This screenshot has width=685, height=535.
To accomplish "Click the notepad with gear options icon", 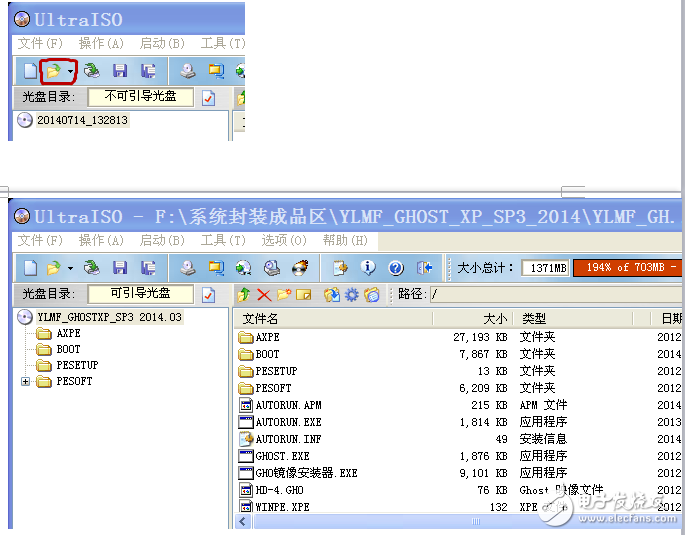I will click(340, 268).
